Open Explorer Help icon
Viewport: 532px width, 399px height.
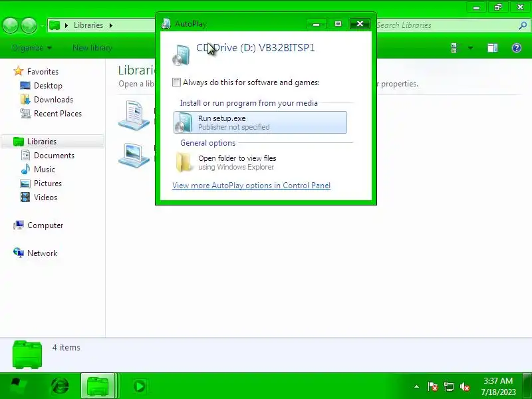coord(517,48)
